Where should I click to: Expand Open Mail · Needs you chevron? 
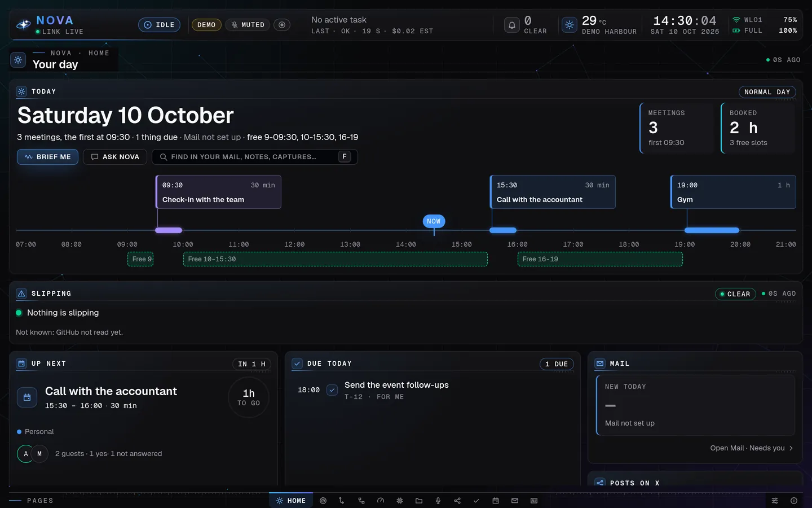tap(791, 448)
